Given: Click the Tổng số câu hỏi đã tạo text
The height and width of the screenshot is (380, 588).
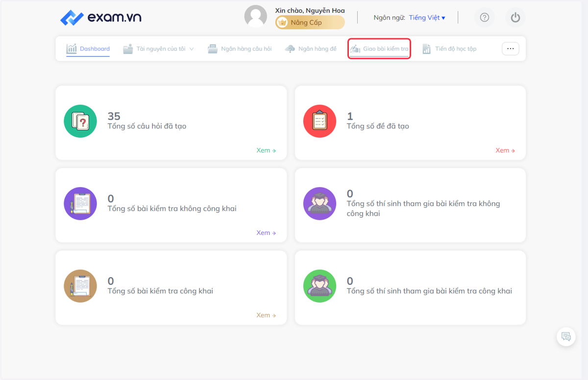Looking at the screenshot, I should tap(147, 127).
